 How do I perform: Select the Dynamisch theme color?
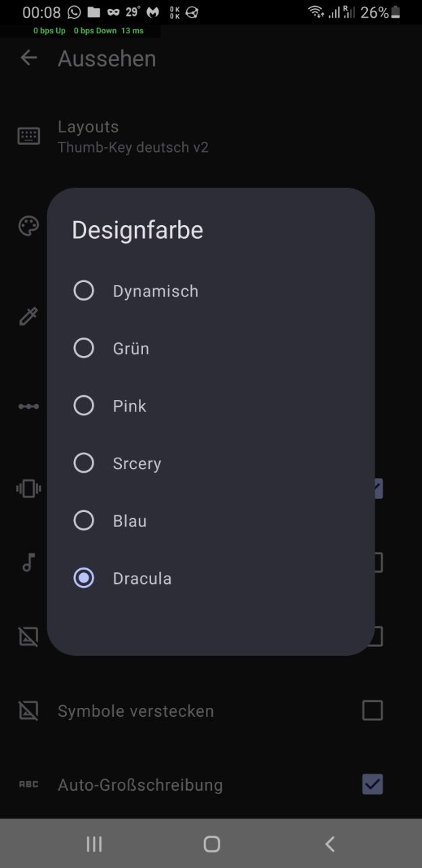[83, 290]
